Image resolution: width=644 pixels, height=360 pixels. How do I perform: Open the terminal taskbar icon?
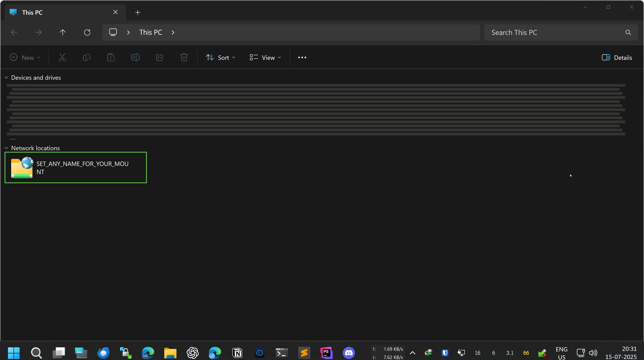click(282, 353)
